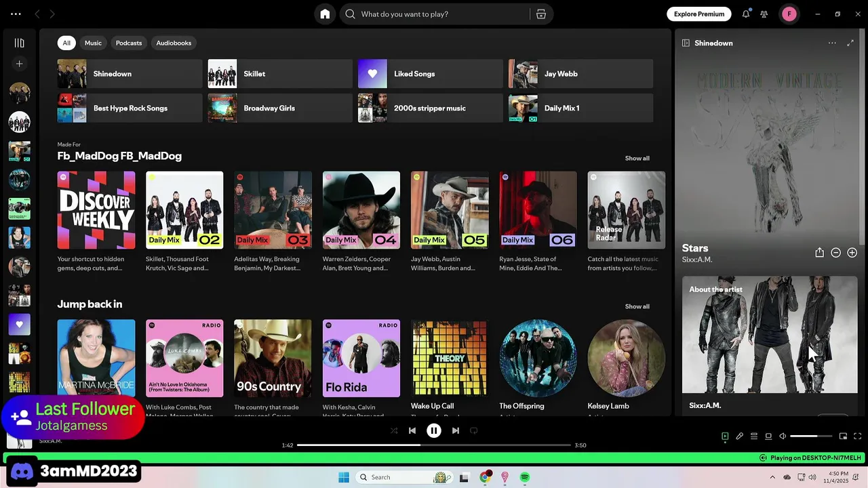Image resolution: width=868 pixels, height=488 pixels.
Task: Open Liked Songs in the sidebar
Action: [20, 325]
